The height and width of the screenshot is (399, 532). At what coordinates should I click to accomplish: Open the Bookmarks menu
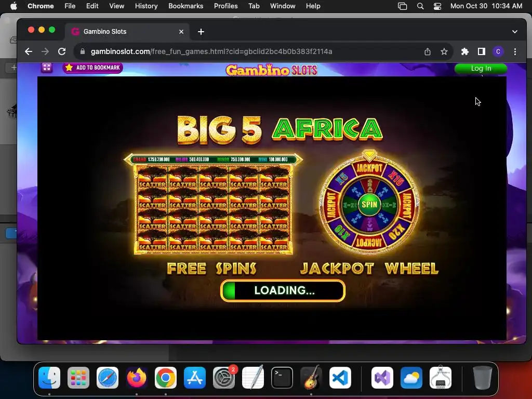pos(185,6)
